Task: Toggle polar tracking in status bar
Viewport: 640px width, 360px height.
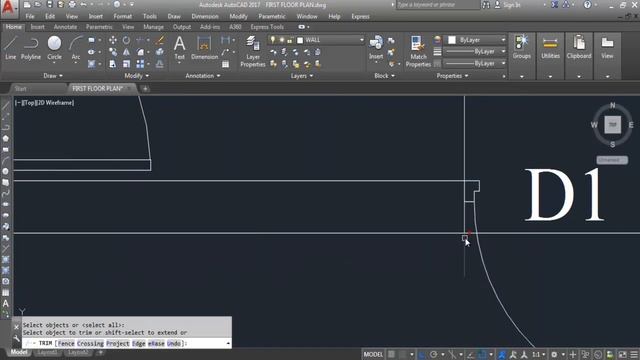Action: tap(433, 354)
